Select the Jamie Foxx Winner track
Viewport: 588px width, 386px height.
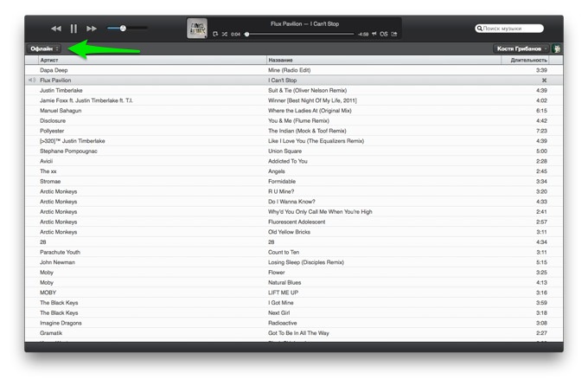pos(294,100)
